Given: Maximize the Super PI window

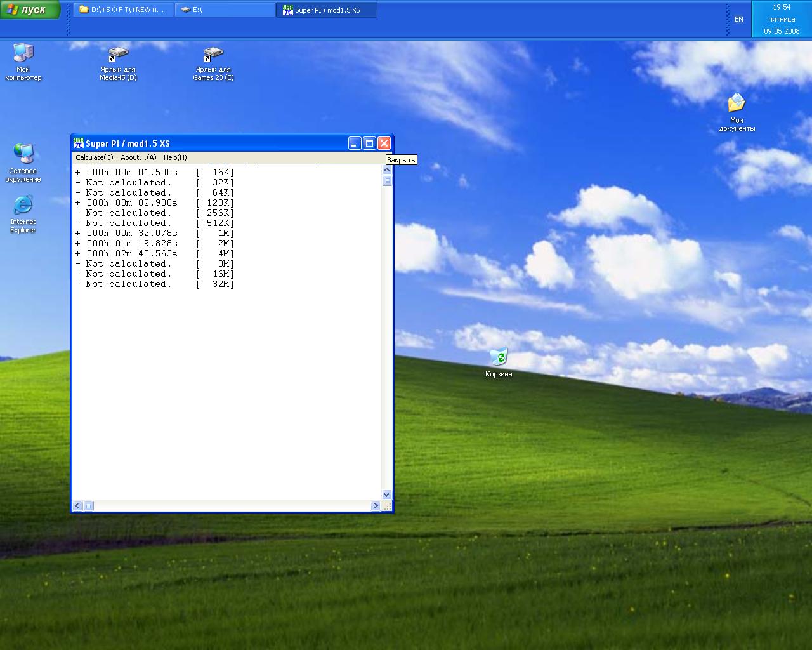Looking at the screenshot, I should pyautogui.click(x=369, y=143).
